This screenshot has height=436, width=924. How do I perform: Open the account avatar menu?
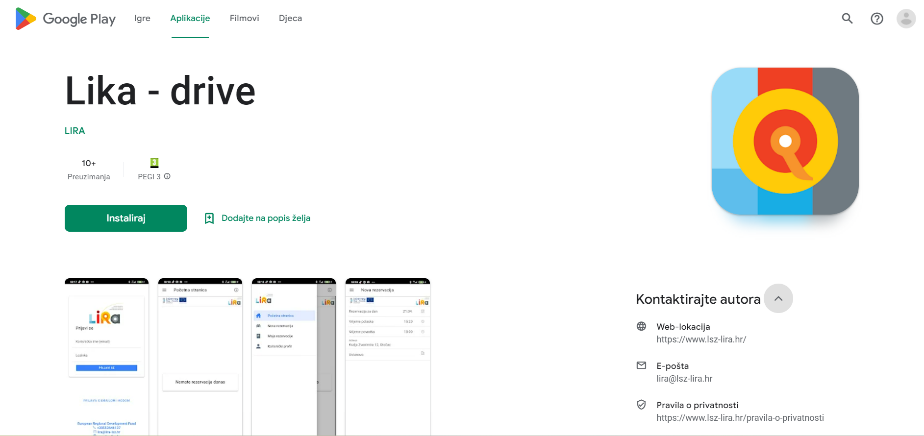pos(906,19)
